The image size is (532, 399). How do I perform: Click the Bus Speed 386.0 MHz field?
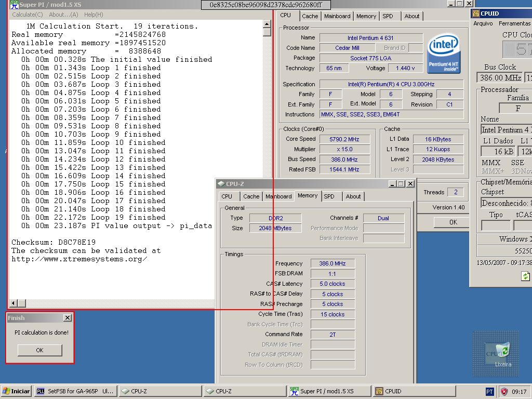pos(344,159)
